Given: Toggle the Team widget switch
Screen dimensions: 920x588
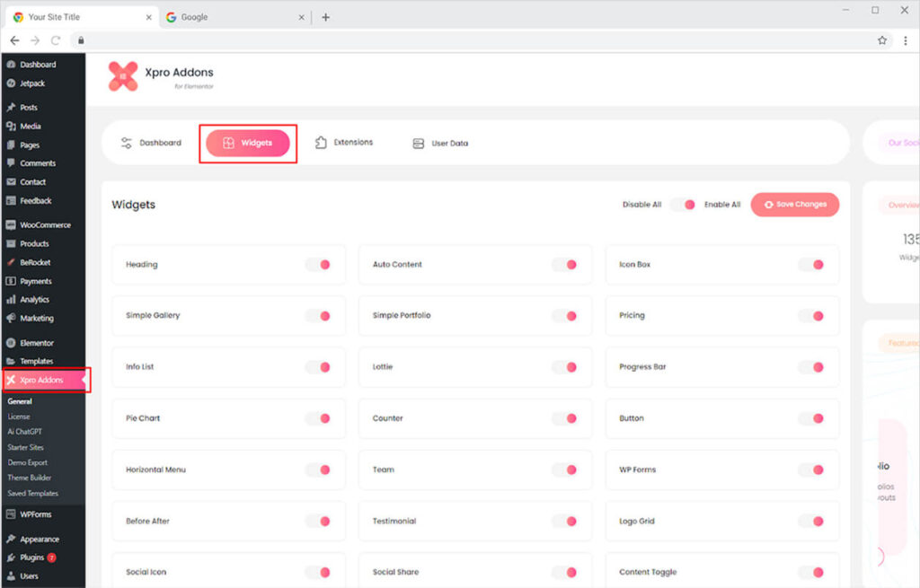Looking at the screenshot, I should coord(565,470).
